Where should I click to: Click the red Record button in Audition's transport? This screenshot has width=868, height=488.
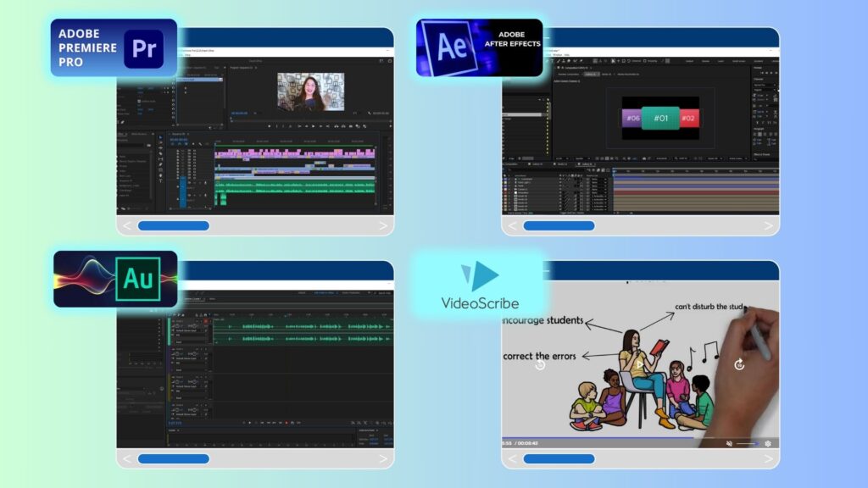pos(287,424)
